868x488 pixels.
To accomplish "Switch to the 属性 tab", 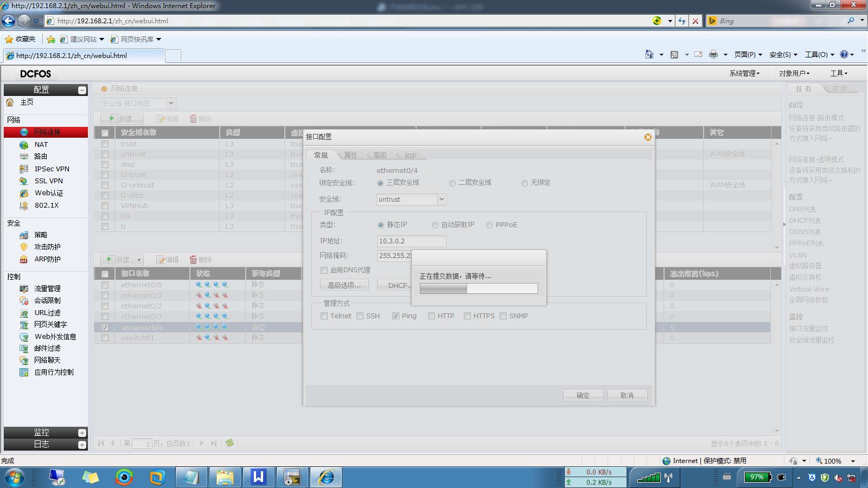I will [351, 155].
